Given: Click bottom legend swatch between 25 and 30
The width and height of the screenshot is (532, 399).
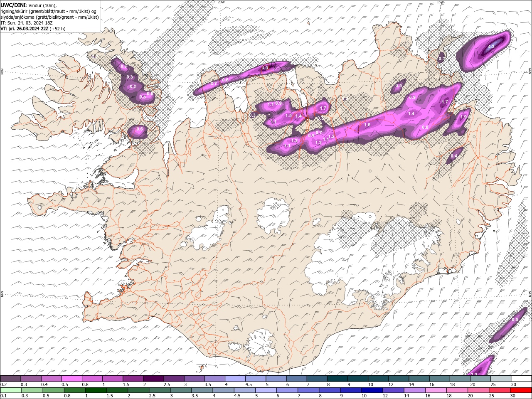Looking at the screenshot, I should click(500, 390).
